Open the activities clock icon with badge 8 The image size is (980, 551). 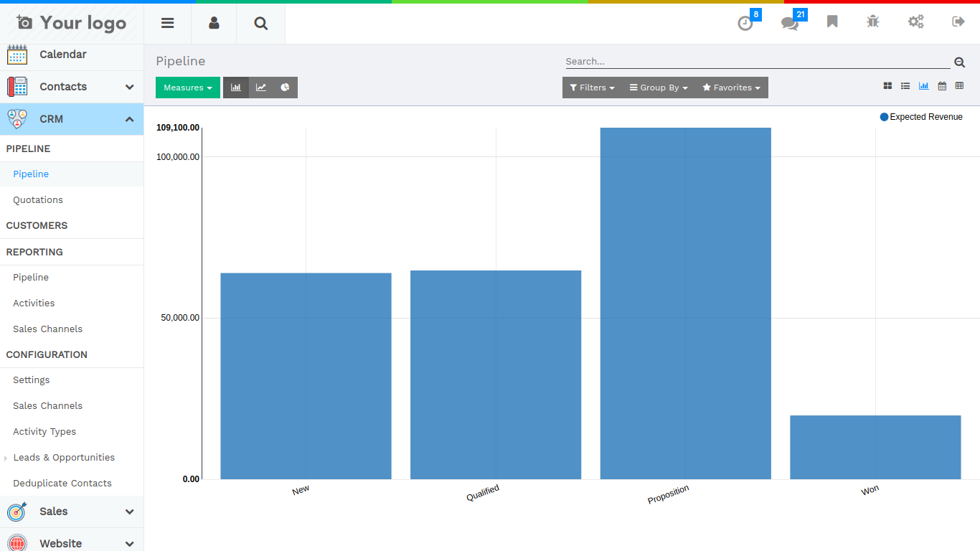click(745, 23)
